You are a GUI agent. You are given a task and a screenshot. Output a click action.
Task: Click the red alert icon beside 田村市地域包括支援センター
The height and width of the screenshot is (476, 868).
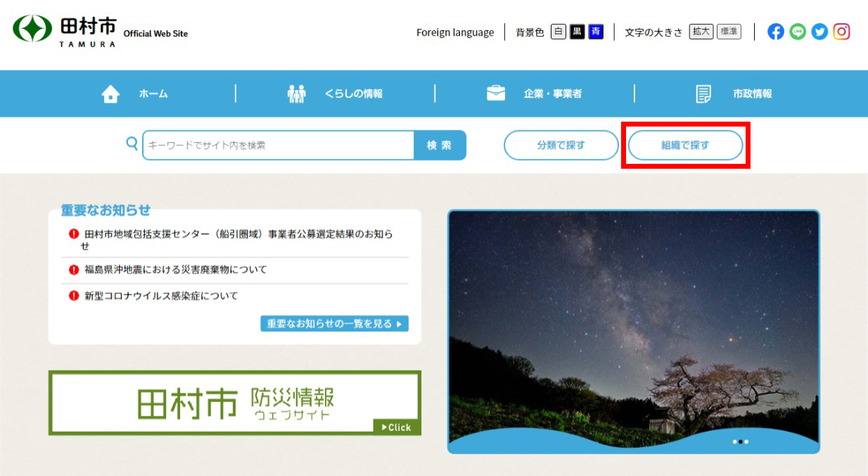[73, 234]
